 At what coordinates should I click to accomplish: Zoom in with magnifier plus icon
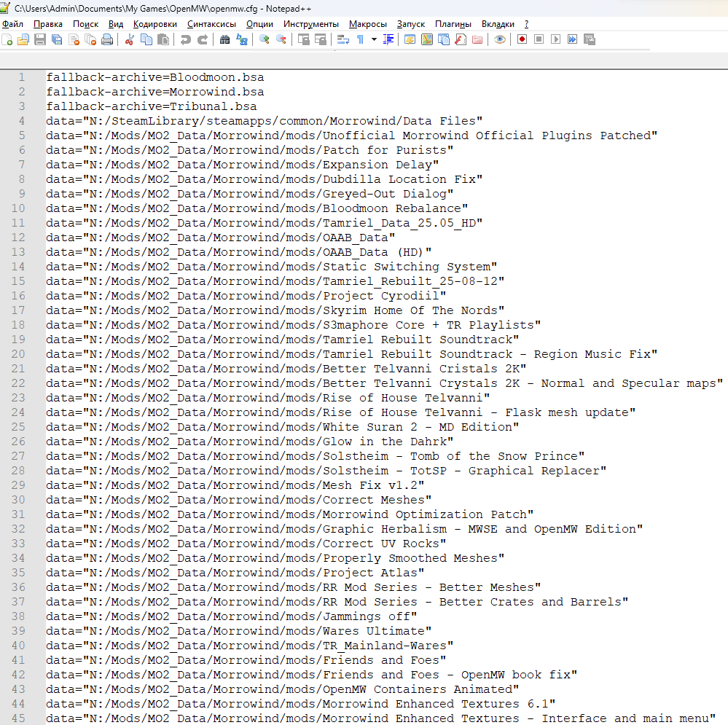click(265, 40)
